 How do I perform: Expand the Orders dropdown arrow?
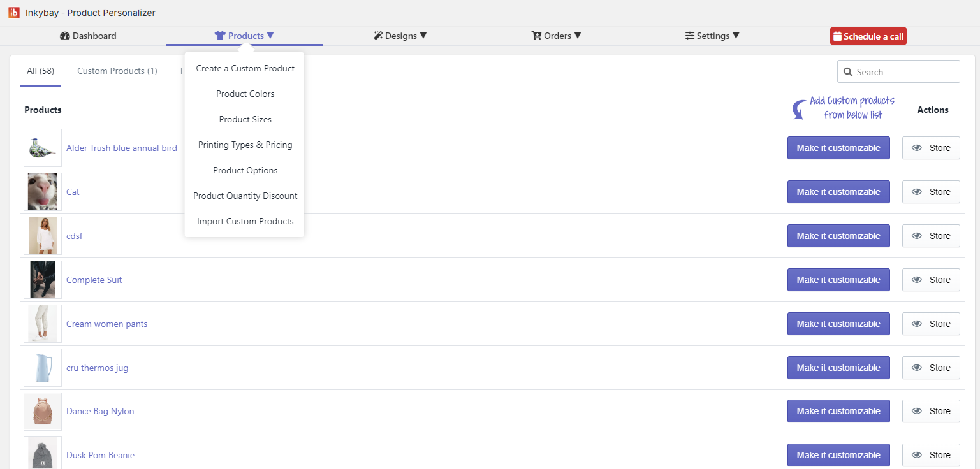coord(578,36)
